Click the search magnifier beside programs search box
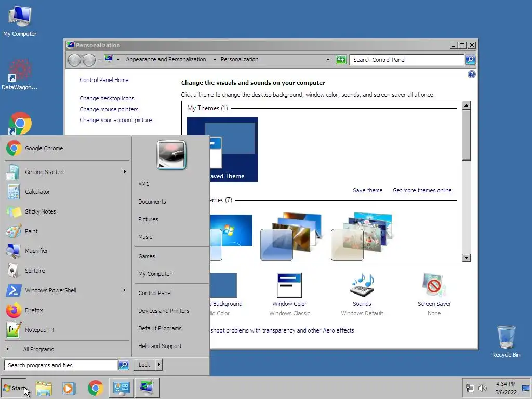The height and width of the screenshot is (399, 532). tap(124, 365)
